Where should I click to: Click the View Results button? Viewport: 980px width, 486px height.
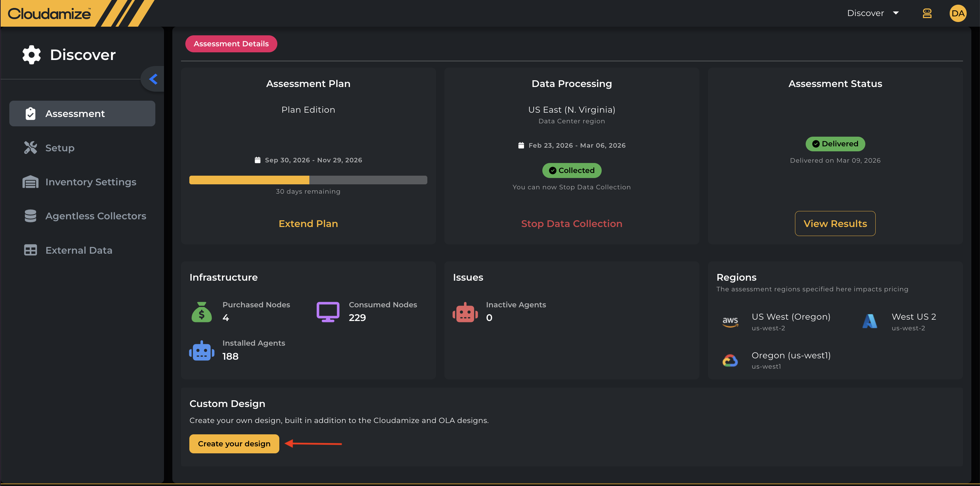pos(835,223)
